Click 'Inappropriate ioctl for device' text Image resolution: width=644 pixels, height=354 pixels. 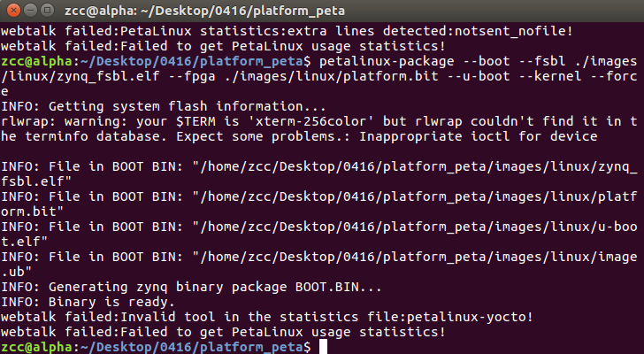point(479,136)
